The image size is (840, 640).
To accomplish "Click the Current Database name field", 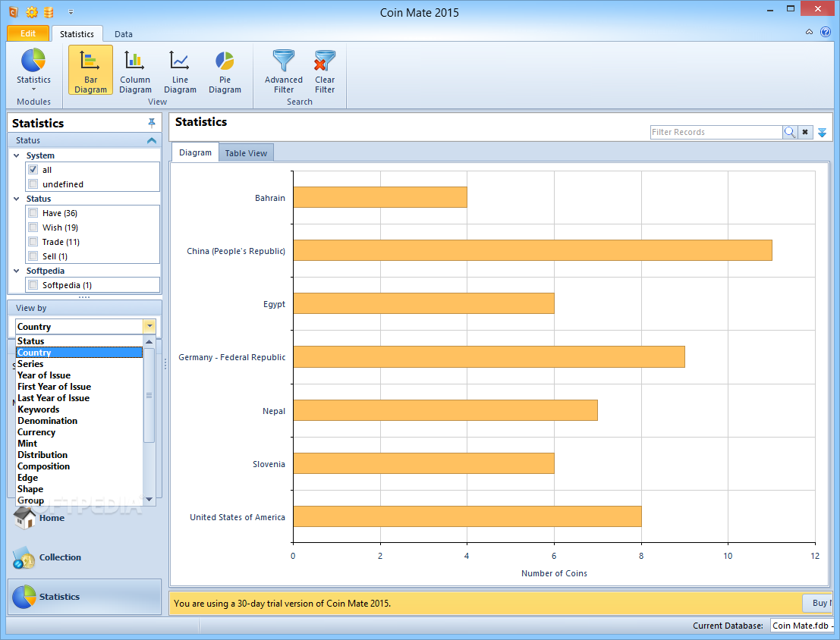I will (802, 626).
